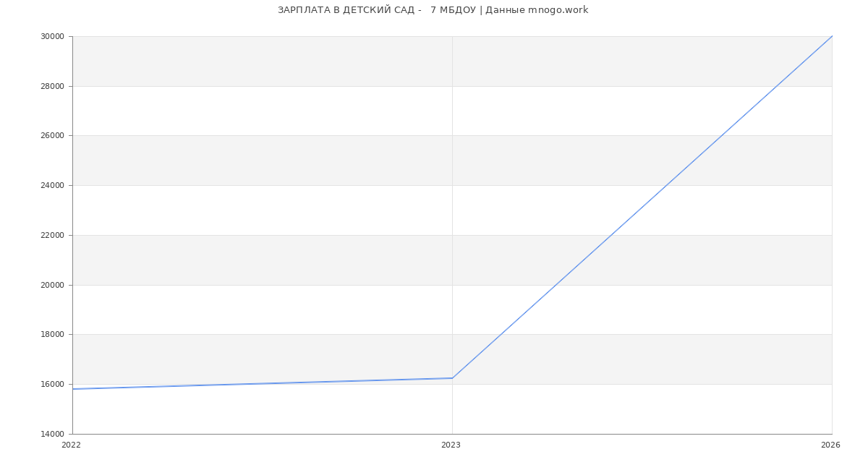The height and width of the screenshot is (470, 868).
Task: Click the 2022 x-axis label
Action: click(x=72, y=445)
